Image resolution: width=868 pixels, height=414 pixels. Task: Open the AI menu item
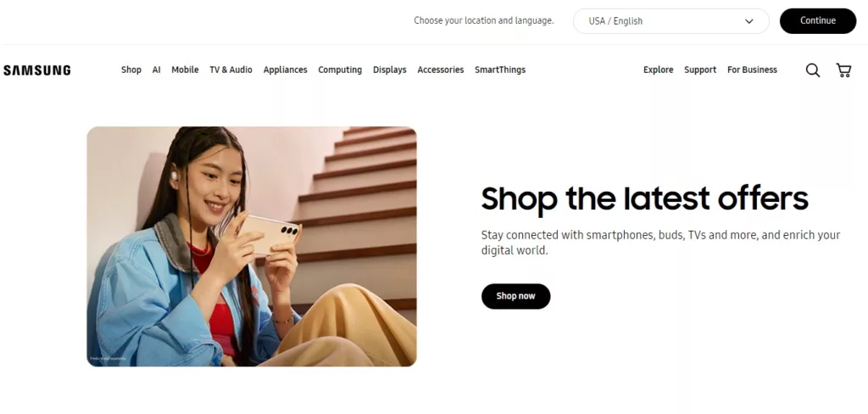pos(157,70)
